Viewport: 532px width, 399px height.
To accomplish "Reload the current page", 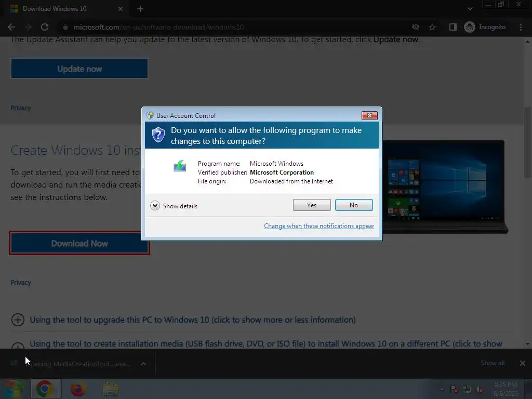I will [45, 27].
